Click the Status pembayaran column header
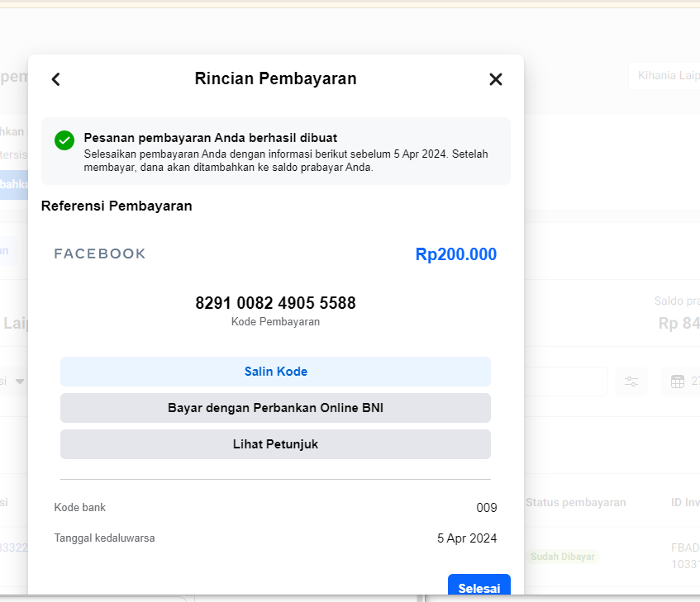Screen dimensions: 700x602 point(575,503)
